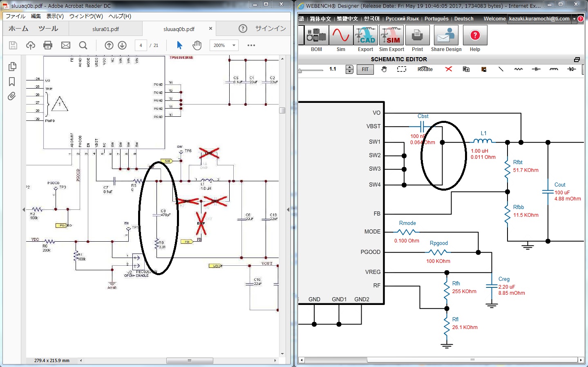The image size is (588, 367).
Task: Choose the arrow selection tool in Acrobat
Action: click(179, 45)
